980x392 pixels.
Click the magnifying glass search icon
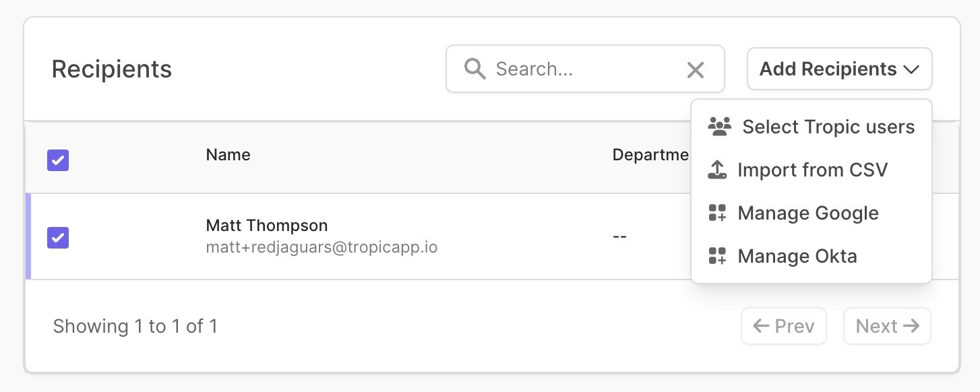coord(475,69)
